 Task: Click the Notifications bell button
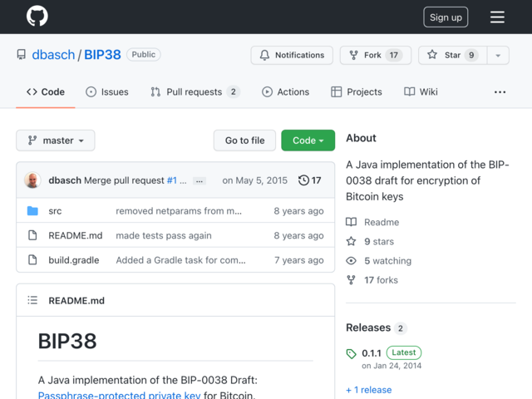tap(292, 55)
